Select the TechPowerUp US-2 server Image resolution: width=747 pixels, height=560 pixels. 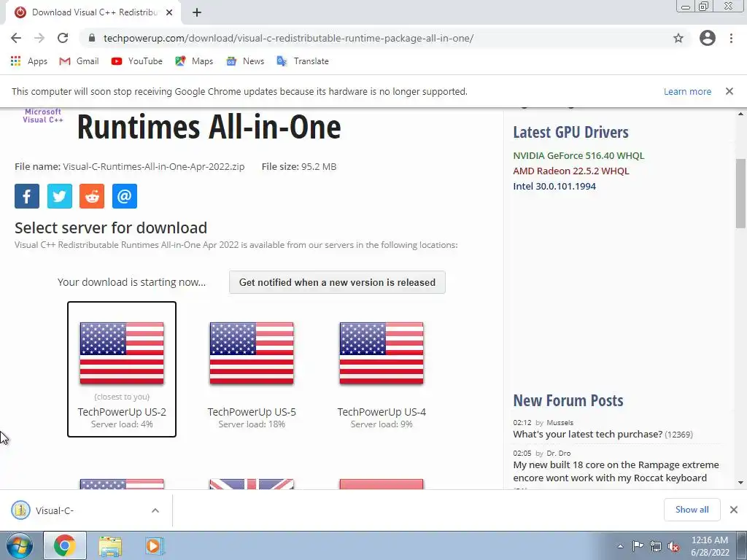point(122,369)
